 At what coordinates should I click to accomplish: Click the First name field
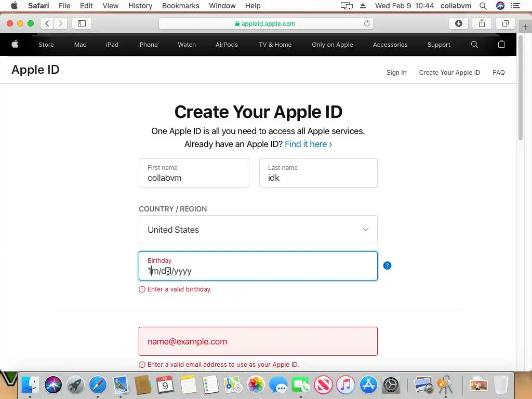tap(194, 173)
